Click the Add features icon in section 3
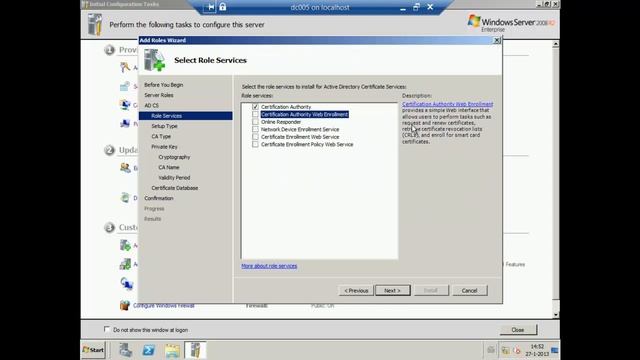Image resolution: width=640 pixels, height=360 pixels. pyautogui.click(x=125, y=264)
